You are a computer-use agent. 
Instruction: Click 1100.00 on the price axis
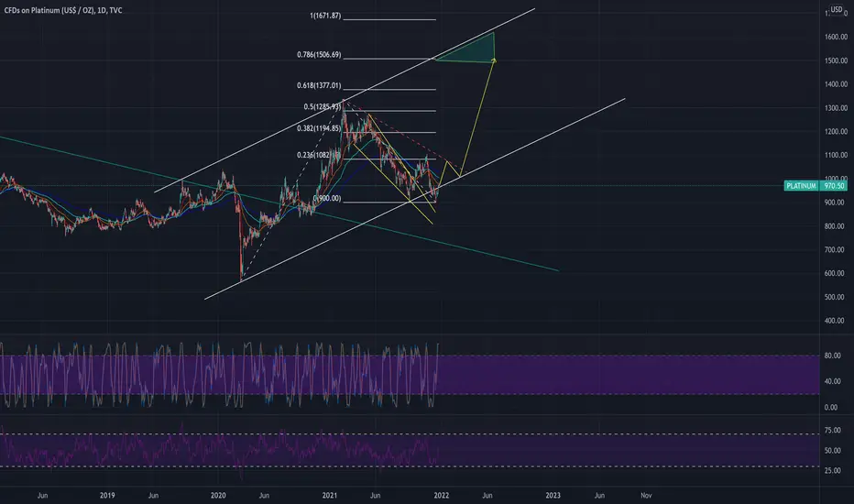coord(836,155)
